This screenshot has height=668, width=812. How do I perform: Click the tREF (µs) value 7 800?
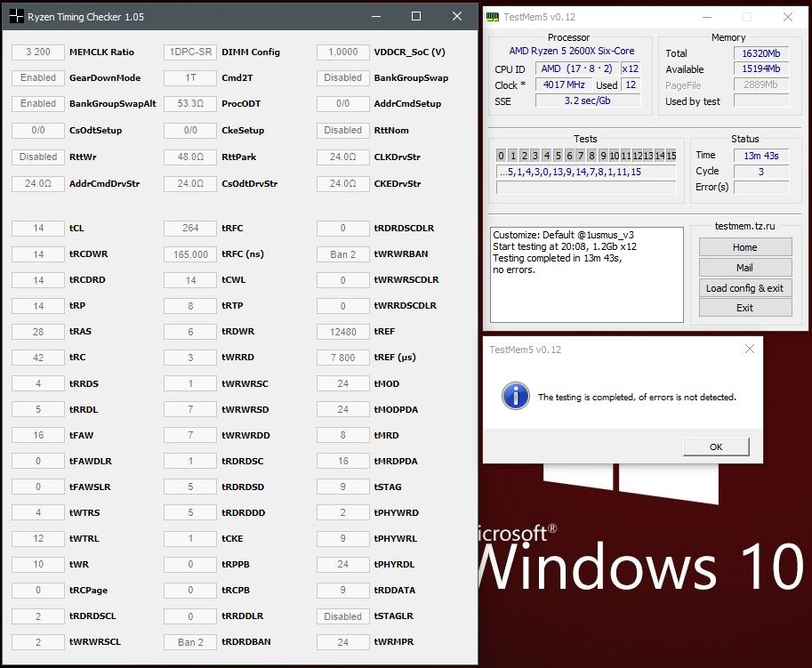pos(342,358)
